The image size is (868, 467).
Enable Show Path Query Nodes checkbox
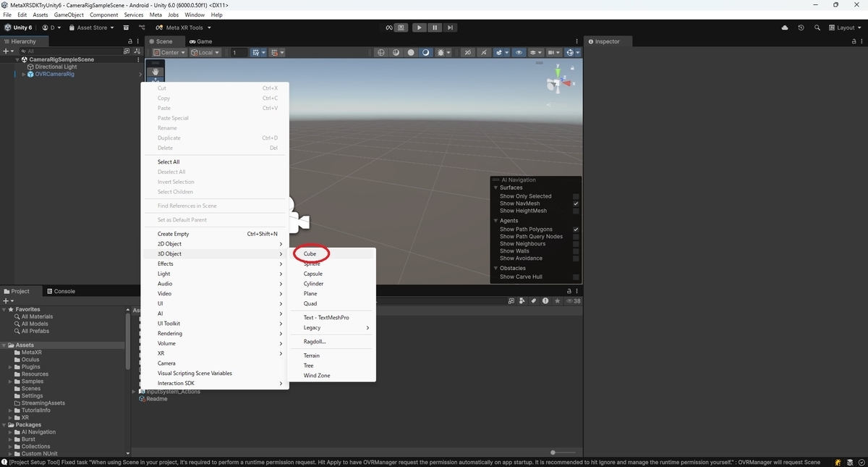(x=576, y=237)
